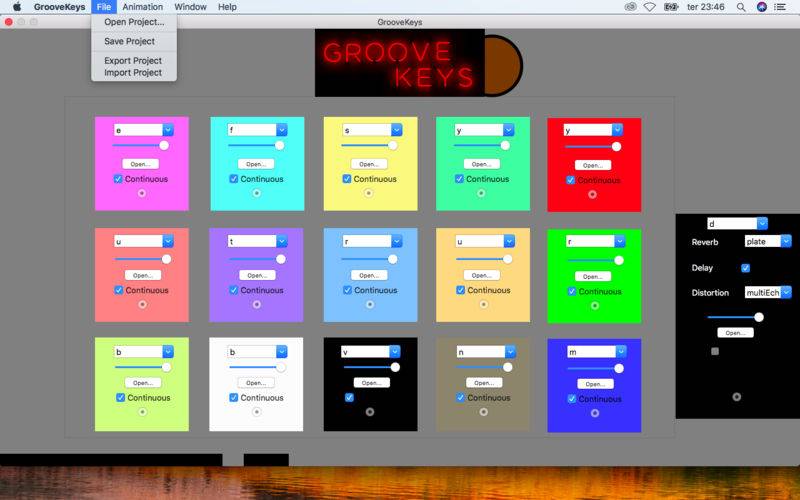
Task: Click round indicator in salmon pad
Action: click(142, 305)
